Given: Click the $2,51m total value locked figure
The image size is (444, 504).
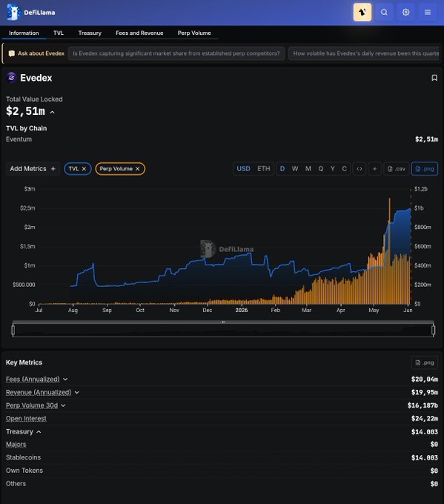Looking at the screenshot, I should 26,111.
